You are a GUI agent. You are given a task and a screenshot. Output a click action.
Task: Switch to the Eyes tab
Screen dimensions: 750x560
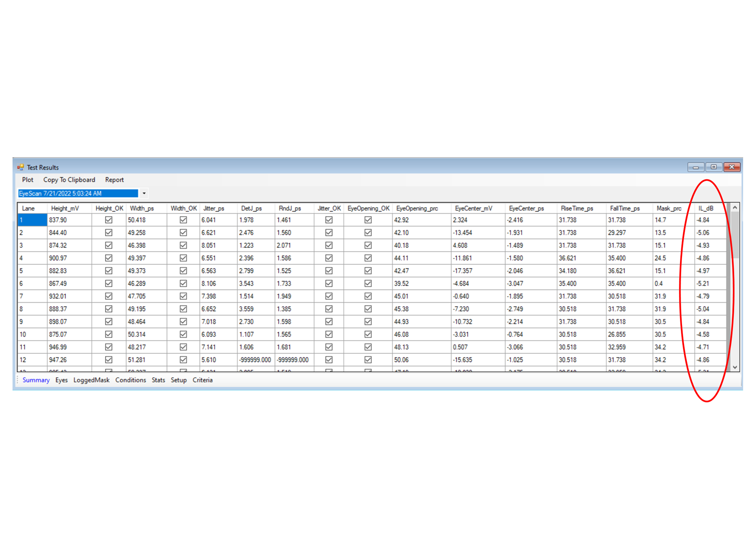coord(61,380)
